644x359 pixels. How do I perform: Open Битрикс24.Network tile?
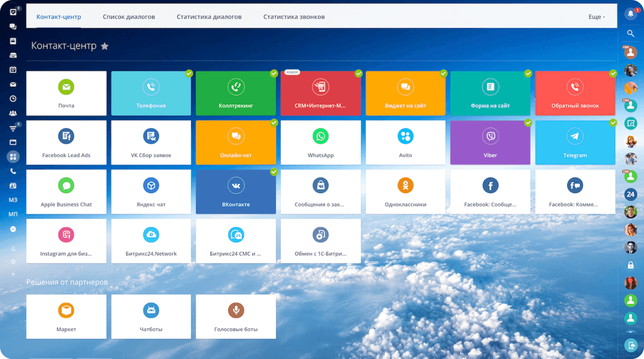[x=151, y=241]
